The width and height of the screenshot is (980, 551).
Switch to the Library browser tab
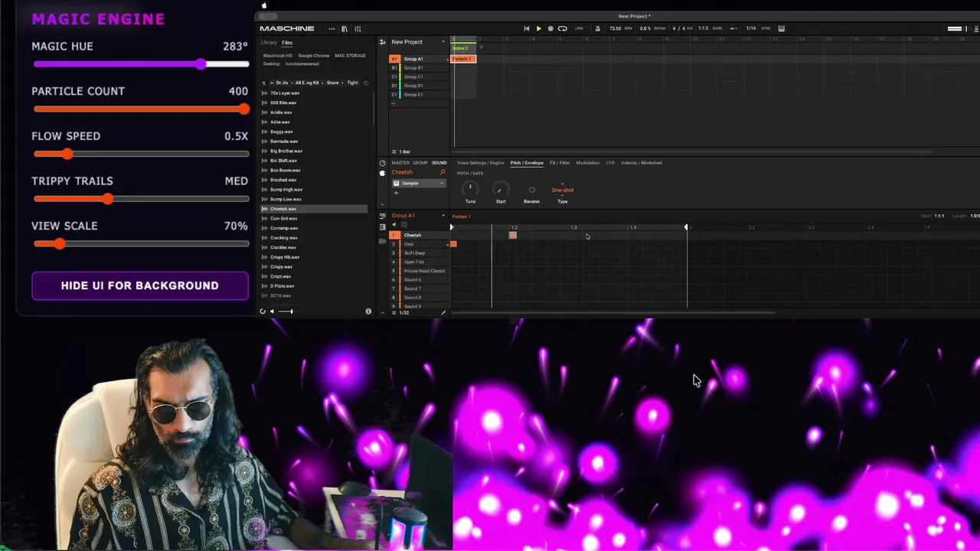(269, 43)
